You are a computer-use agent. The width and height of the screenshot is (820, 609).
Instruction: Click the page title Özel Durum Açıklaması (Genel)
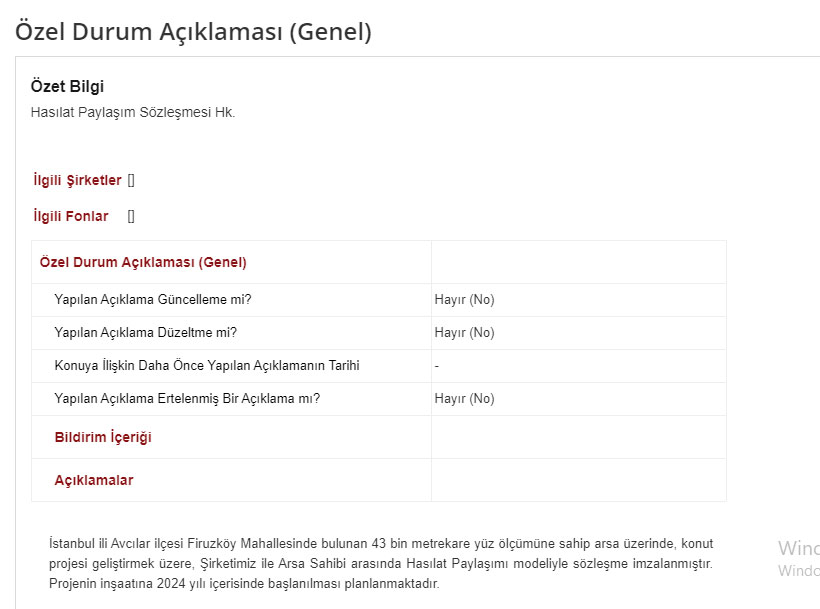193,31
